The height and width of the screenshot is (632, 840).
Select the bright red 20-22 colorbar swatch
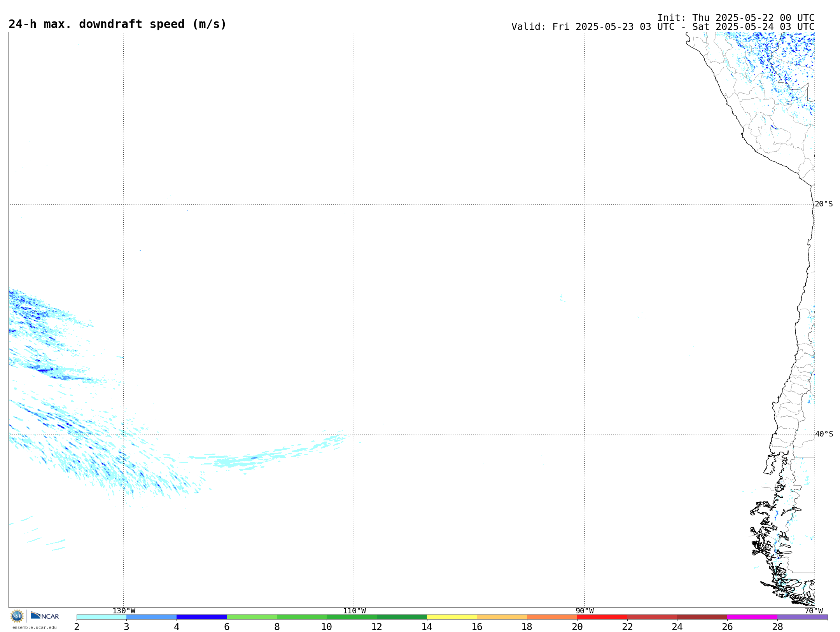point(602,617)
